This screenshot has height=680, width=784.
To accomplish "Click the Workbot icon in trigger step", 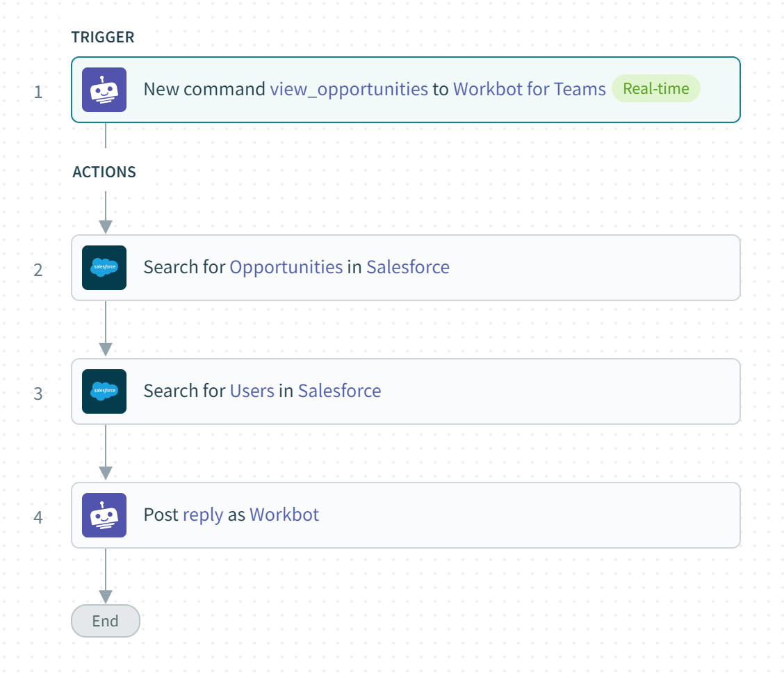I will [104, 90].
